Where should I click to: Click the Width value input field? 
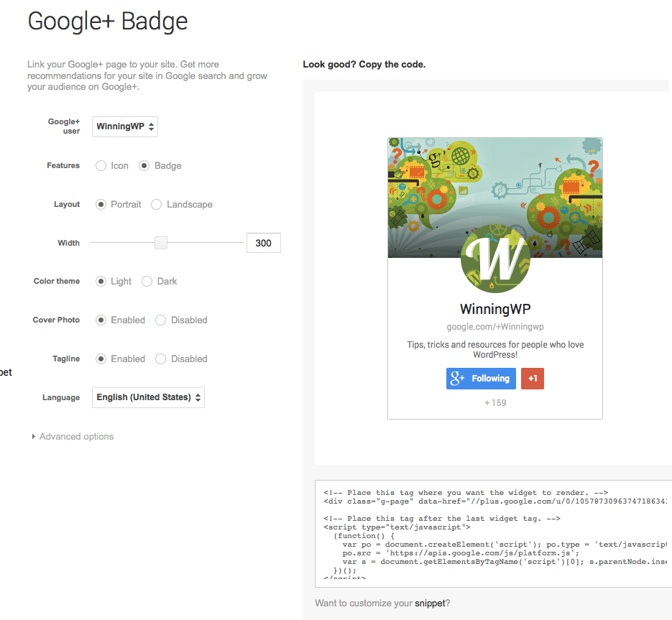(264, 243)
